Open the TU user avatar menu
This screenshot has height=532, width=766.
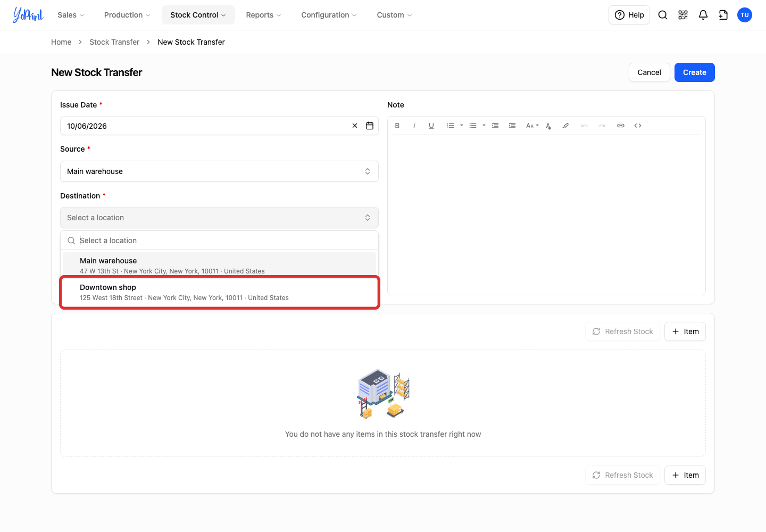click(745, 15)
